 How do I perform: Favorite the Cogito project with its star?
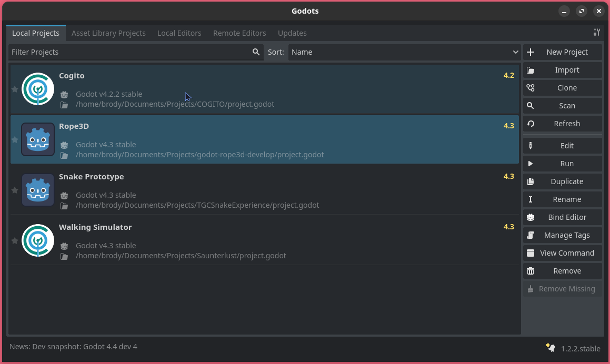(15, 89)
